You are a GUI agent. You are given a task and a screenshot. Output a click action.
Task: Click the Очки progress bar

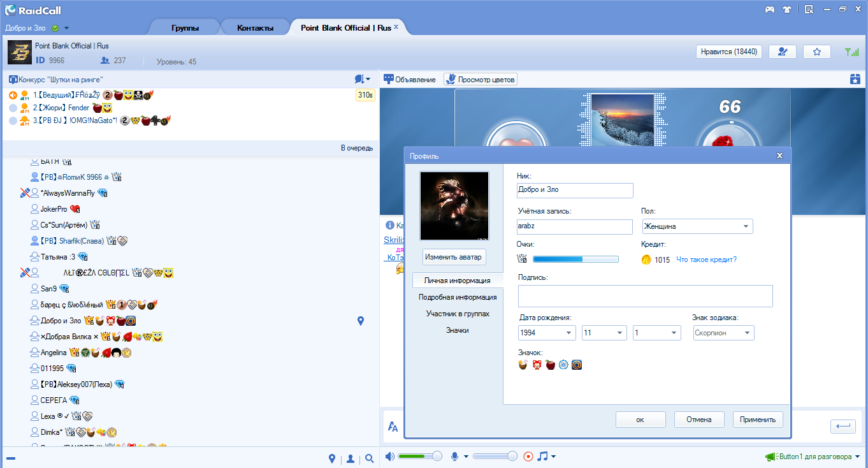pos(575,259)
